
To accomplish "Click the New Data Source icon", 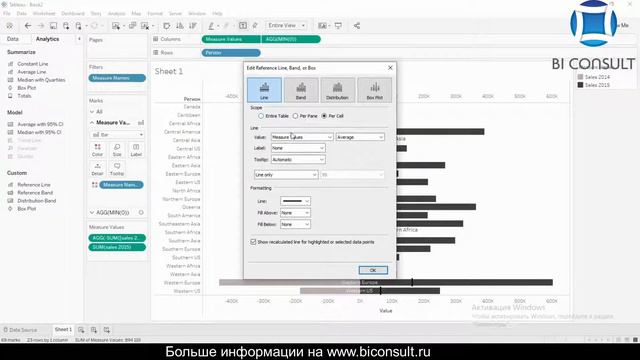I will pyautogui.click(x=66, y=26).
